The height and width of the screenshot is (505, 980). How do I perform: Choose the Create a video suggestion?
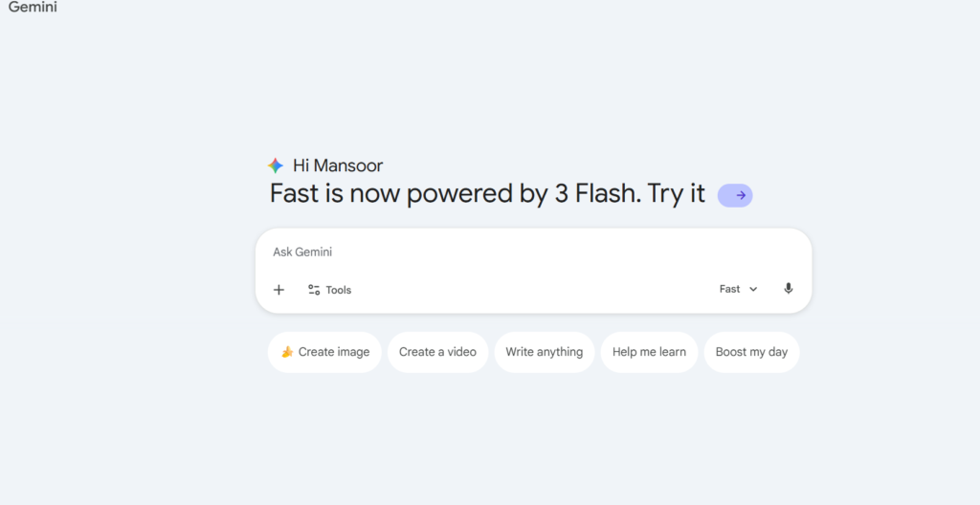coord(437,352)
